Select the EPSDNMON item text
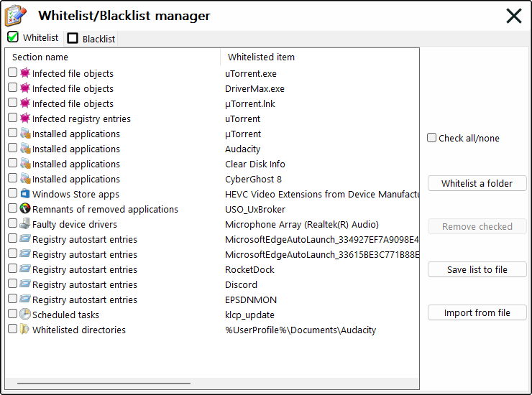The height and width of the screenshot is (395, 532). click(x=251, y=300)
